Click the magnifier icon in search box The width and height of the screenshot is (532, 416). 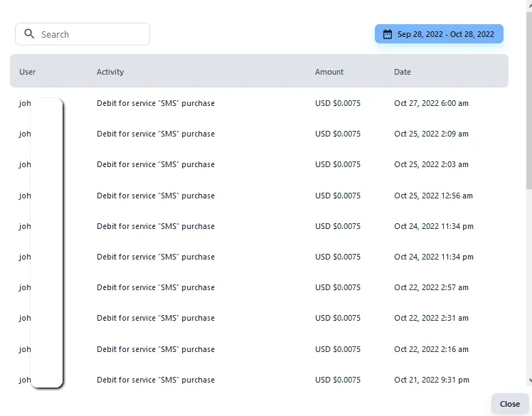pos(29,33)
